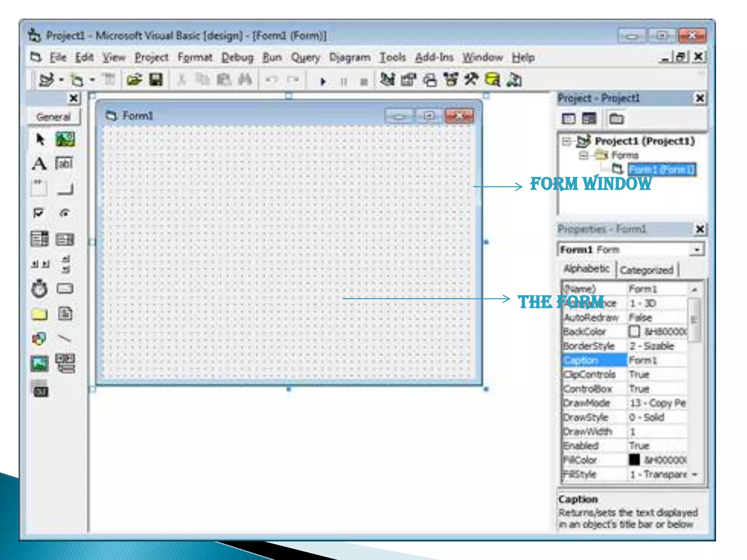This screenshot has width=747, height=560.
Task: Collapse the Project1 tree node
Action: tap(566, 141)
